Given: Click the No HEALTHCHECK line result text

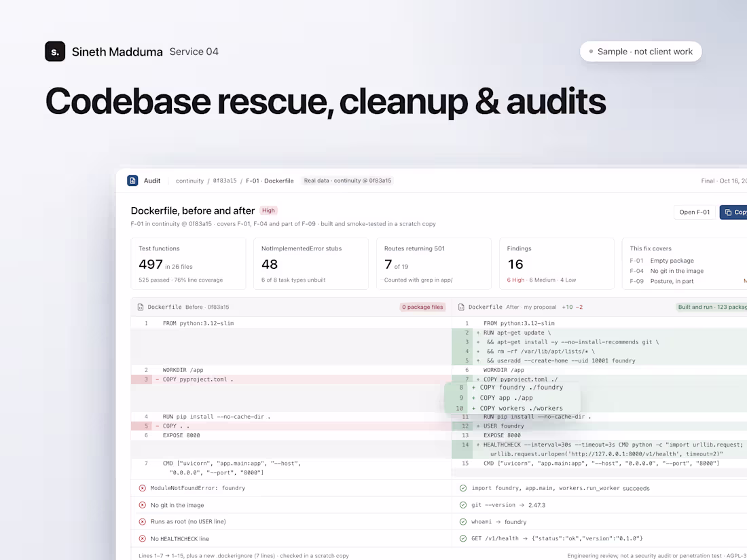Looking at the screenshot, I should coord(179,539).
